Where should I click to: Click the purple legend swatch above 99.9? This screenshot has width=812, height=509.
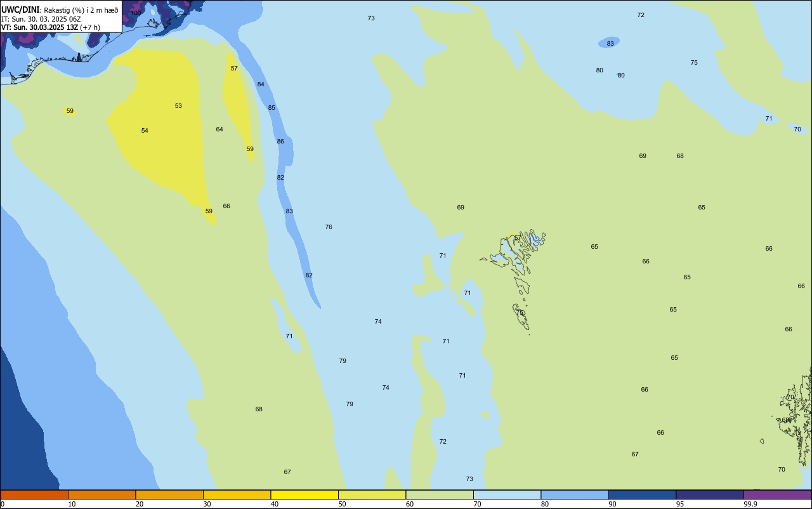778,494
